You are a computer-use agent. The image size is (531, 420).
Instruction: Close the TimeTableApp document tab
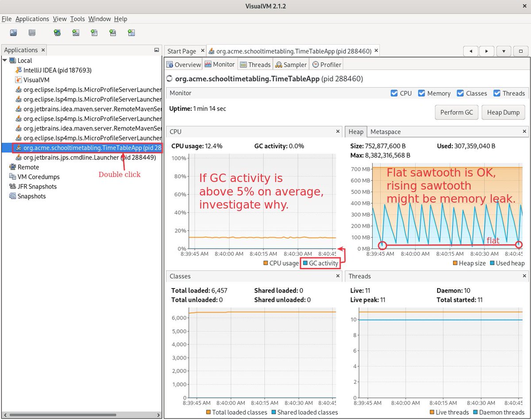coord(376,51)
